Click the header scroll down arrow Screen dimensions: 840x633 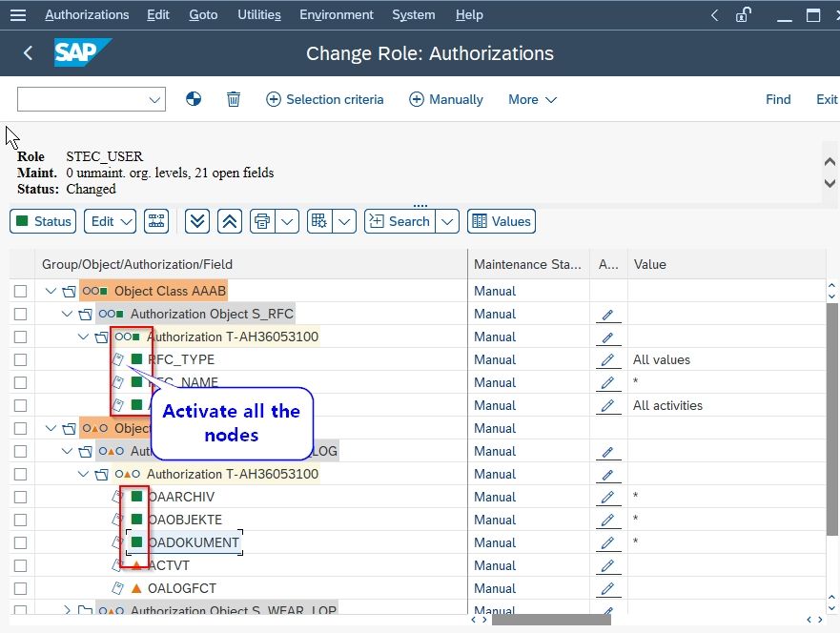[830, 183]
